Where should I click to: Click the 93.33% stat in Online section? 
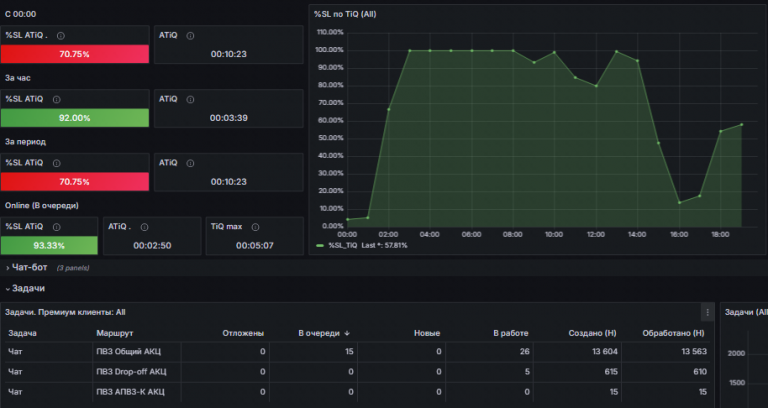(49, 245)
